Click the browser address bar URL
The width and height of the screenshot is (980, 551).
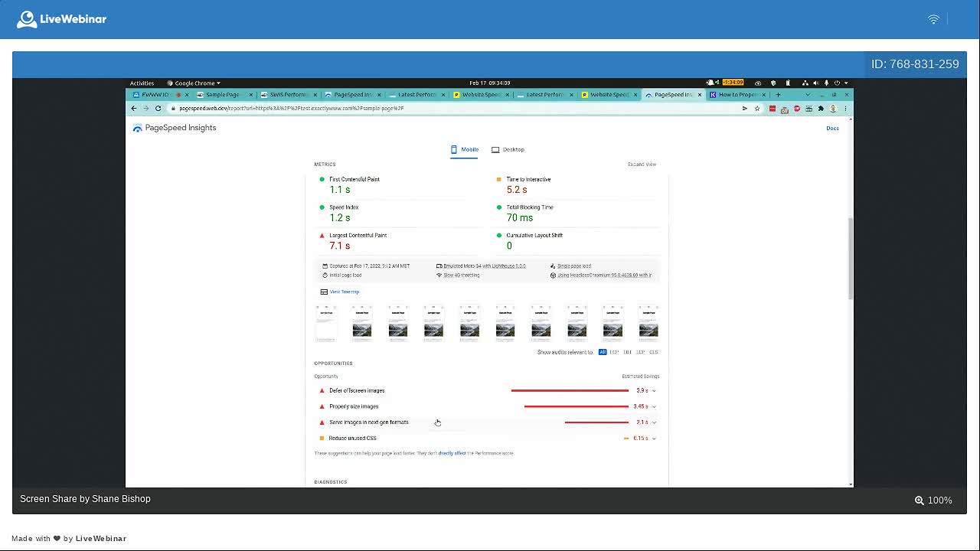[x=291, y=109]
